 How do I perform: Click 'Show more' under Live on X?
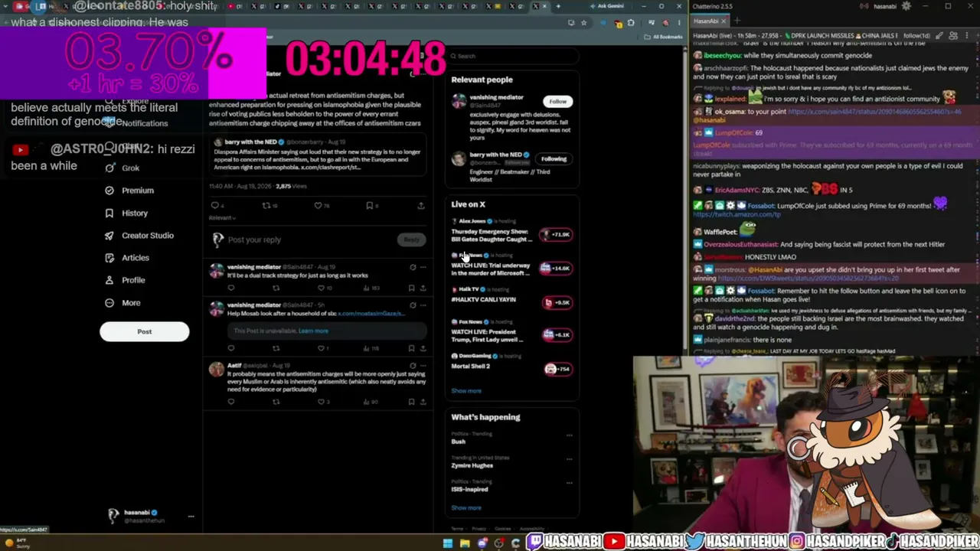(466, 391)
